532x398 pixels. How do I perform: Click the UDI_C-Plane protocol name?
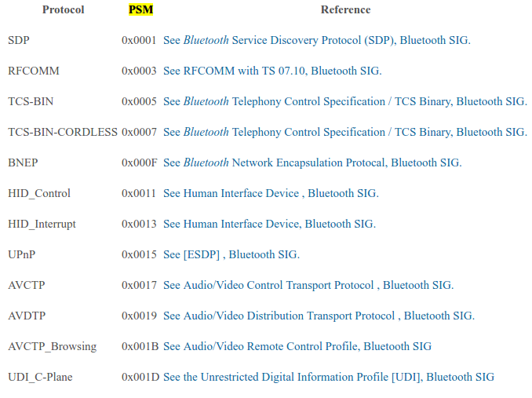point(40,377)
